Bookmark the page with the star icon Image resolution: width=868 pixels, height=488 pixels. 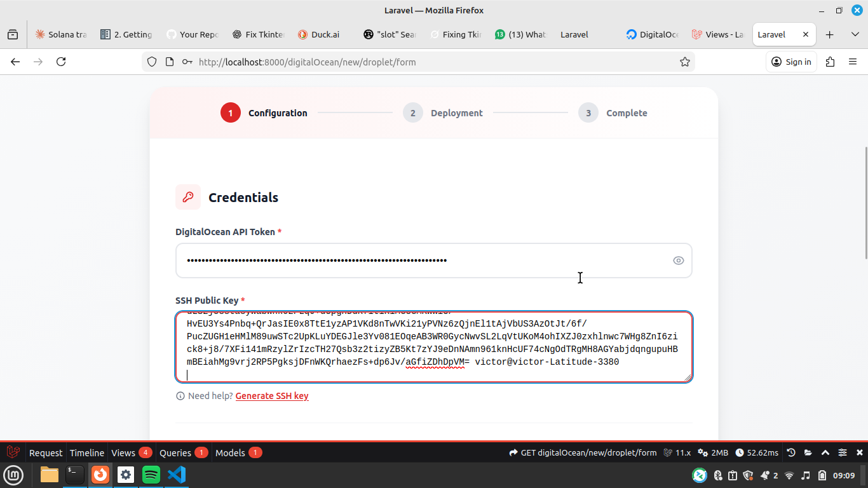point(685,62)
